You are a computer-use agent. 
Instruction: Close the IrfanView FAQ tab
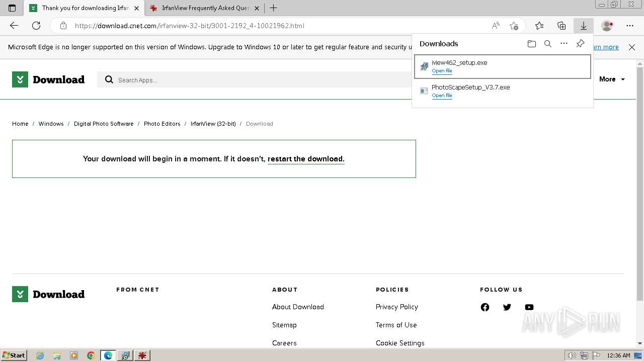tap(257, 8)
